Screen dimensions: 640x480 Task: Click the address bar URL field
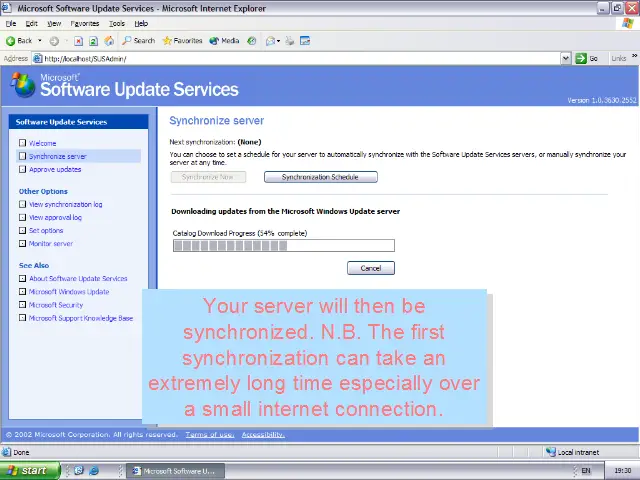coord(297,58)
